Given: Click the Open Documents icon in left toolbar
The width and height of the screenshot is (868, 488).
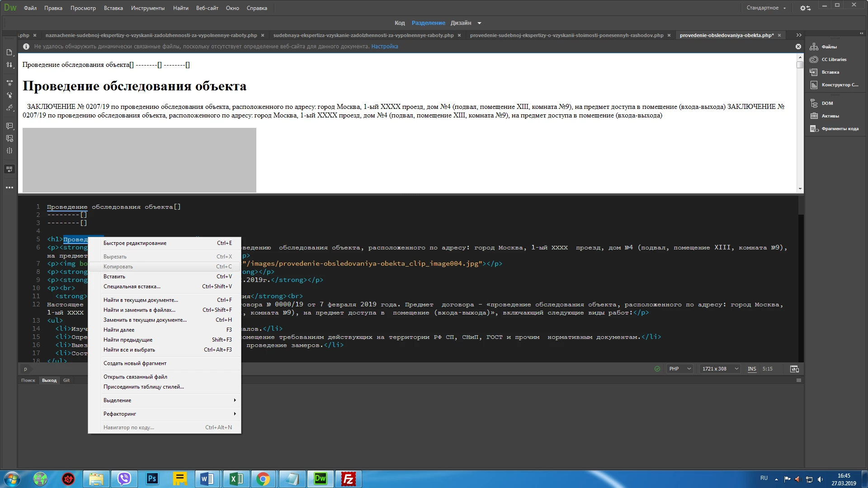Looking at the screenshot, I should pyautogui.click(x=9, y=52).
